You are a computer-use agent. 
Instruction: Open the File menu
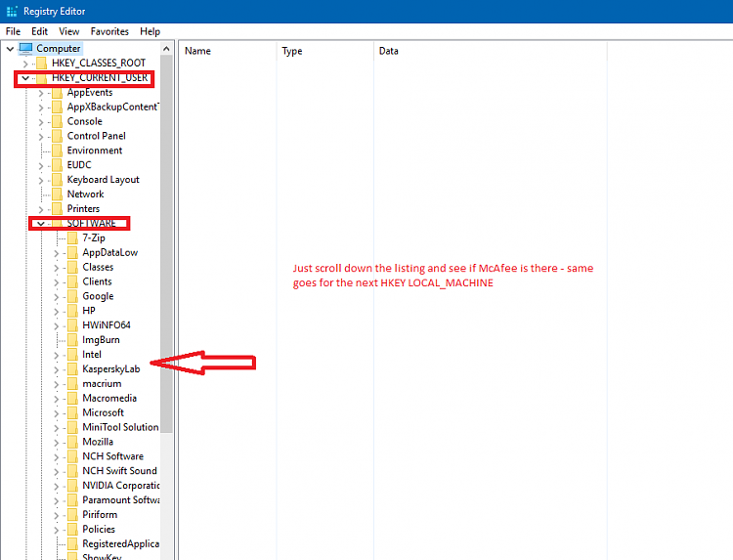point(13,31)
